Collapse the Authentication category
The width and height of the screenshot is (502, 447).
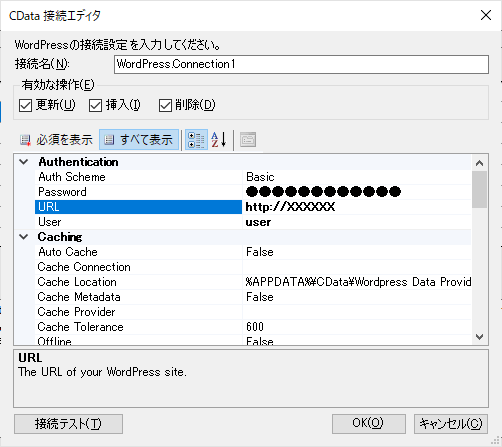click(24, 162)
